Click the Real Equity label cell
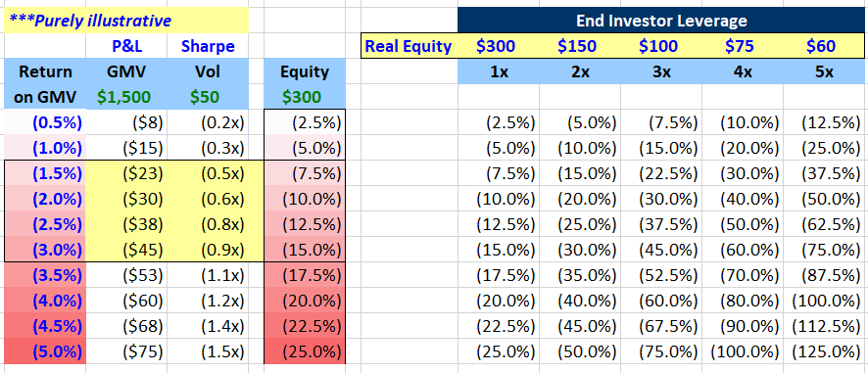Screen dimensions: 868x373 point(410,46)
